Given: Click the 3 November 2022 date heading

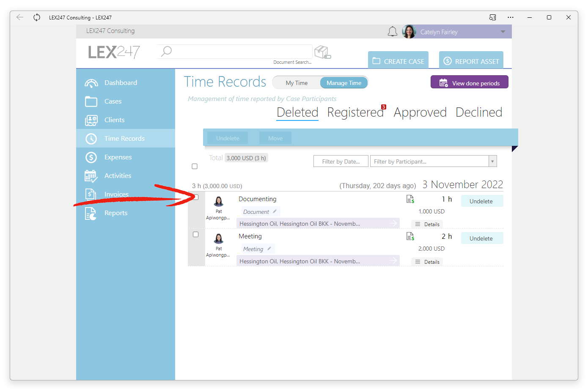Looking at the screenshot, I should pyautogui.click(x=463, y=185).
